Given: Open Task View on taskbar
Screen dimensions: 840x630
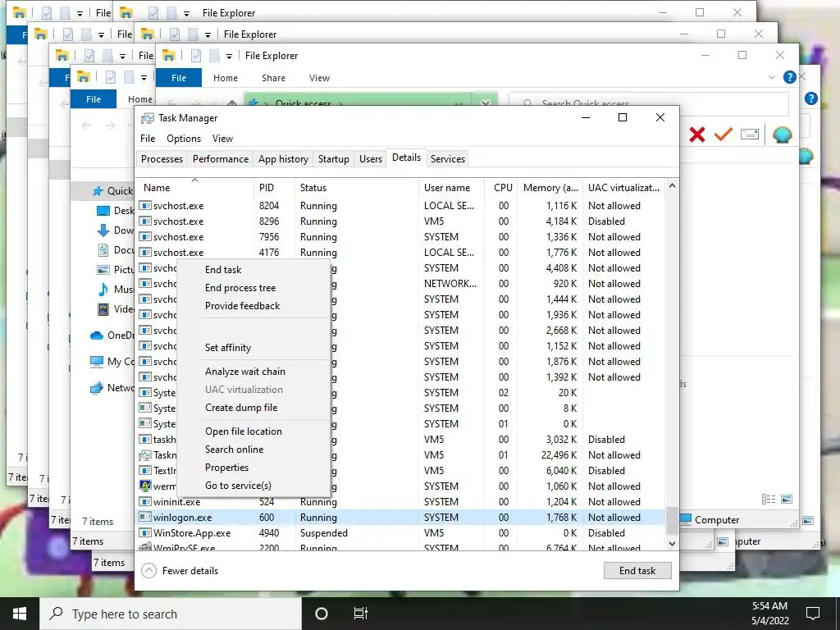Looking at the screenshot, I should [x=361, y=614].
